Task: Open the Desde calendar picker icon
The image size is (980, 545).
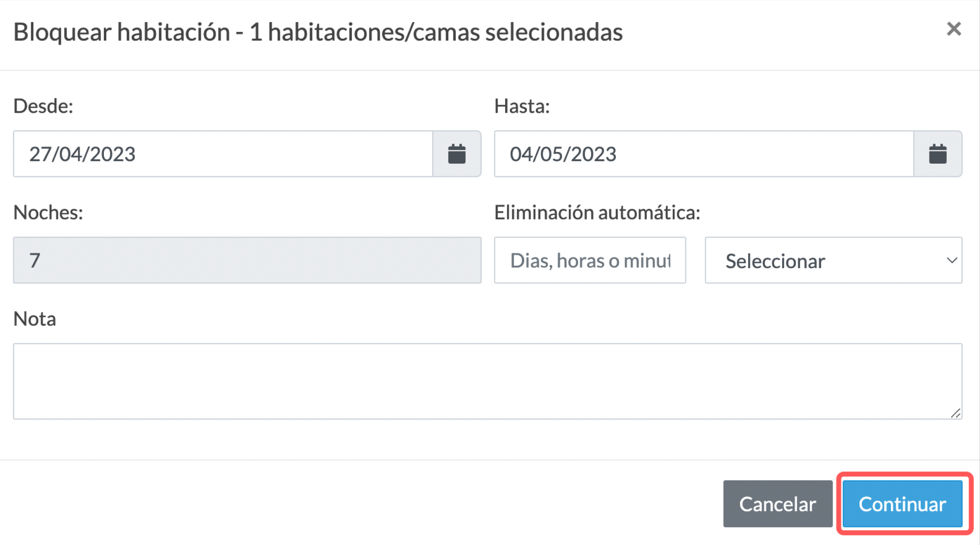Action: [x=457, y=154]
